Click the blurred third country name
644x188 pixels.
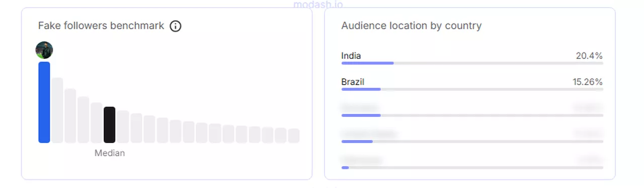click(x=360, y=108)
